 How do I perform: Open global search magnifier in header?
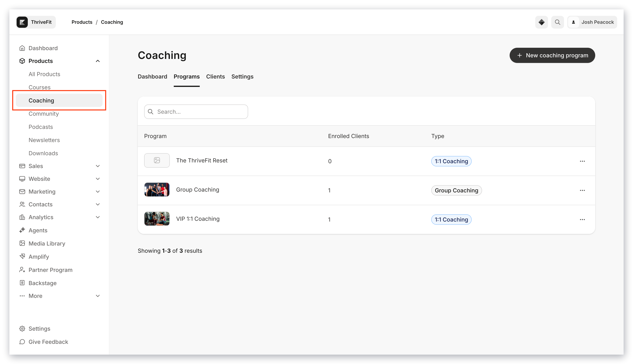tap(557, 22)
